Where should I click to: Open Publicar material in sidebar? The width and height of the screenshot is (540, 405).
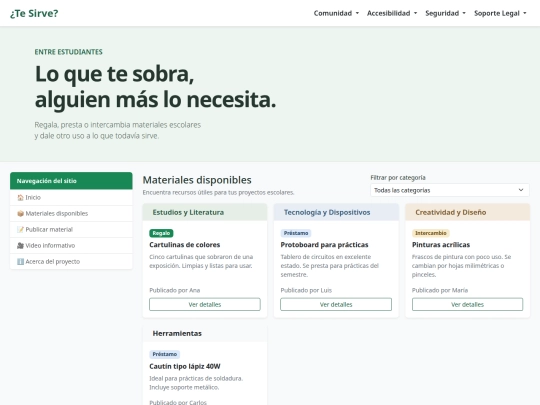[x=71, y=229]
